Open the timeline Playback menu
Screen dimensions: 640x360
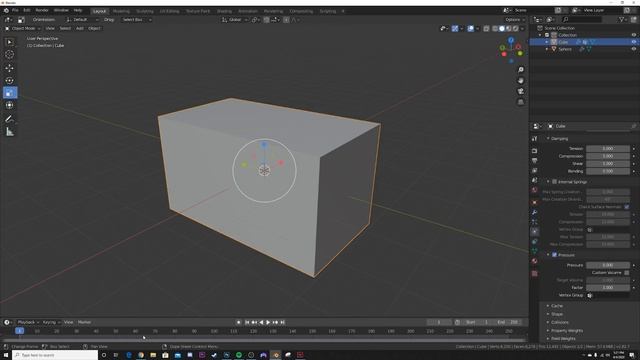(x=27, y=322)
